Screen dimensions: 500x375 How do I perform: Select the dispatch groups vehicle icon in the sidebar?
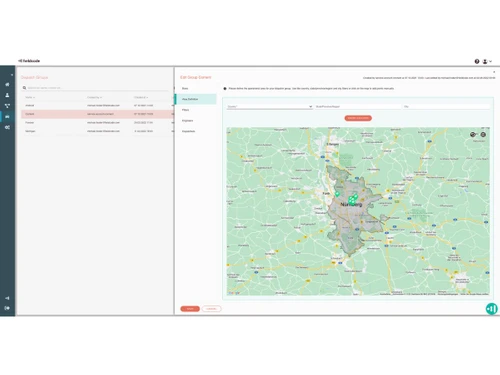click(7, 117)
